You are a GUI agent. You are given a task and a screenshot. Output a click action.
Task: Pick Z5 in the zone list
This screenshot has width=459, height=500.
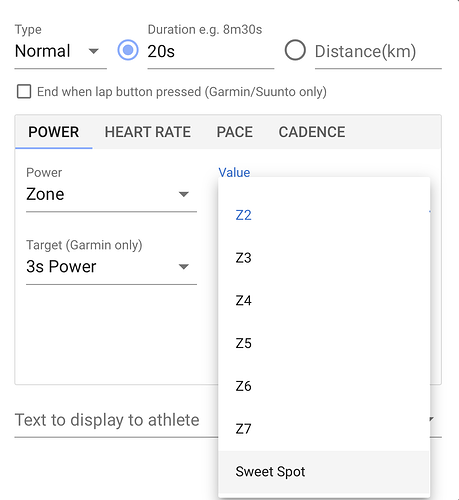(324, 343)
